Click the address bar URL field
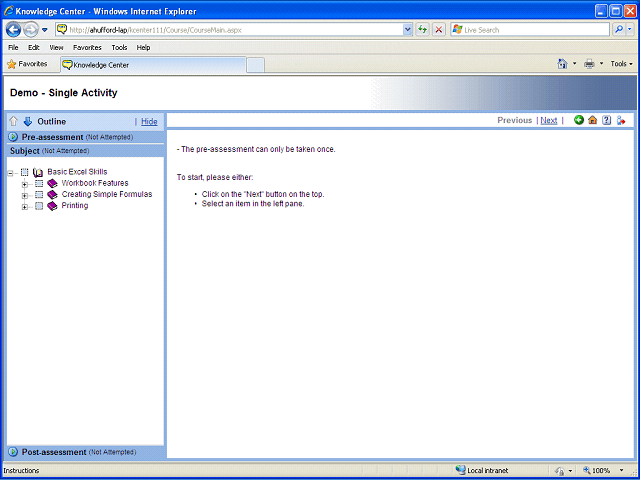The width and height of the screenshot is (640, 480). coord(235,30)
